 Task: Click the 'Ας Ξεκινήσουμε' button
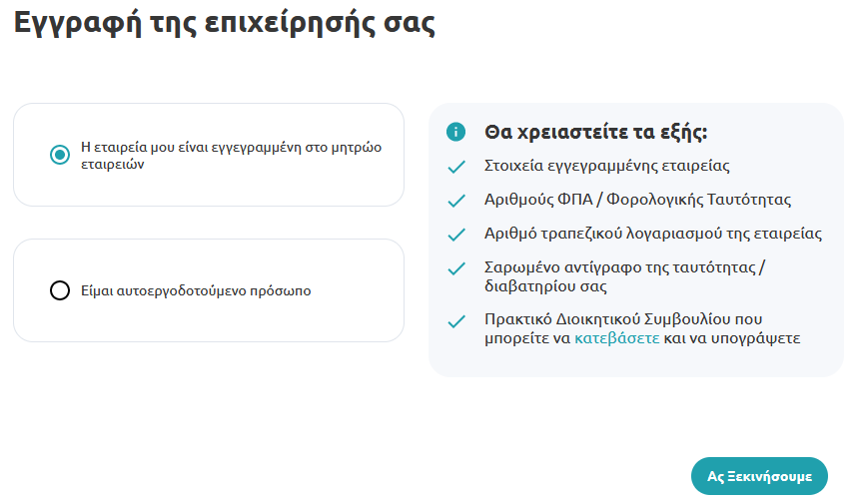coord(759,476)
